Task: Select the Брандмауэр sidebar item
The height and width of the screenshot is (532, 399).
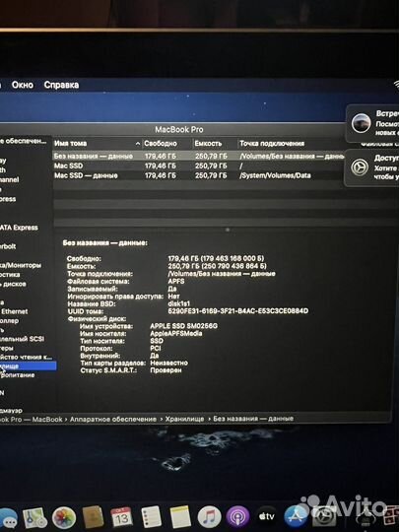Action: [11, 411]
